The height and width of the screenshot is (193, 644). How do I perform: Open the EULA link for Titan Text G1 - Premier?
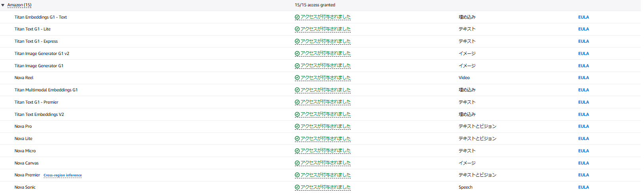click(x=583, y=102)
